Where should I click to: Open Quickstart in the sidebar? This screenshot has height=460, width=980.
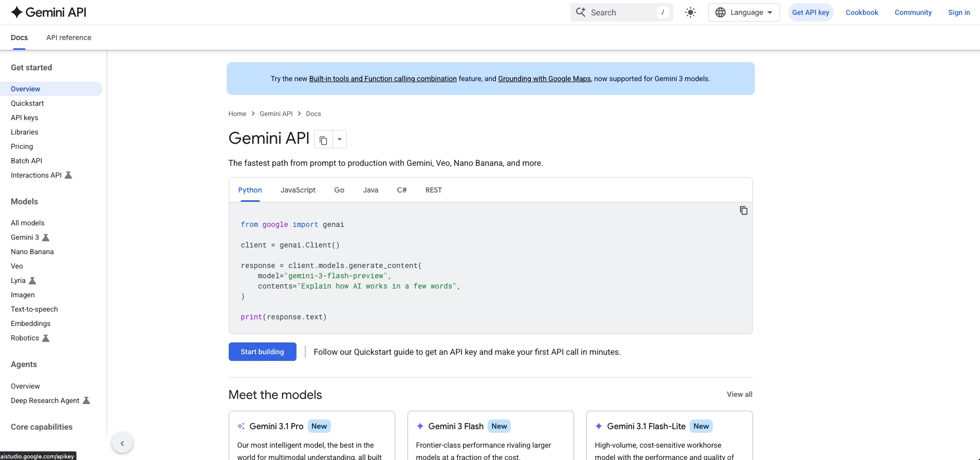[x=27, y=103]
